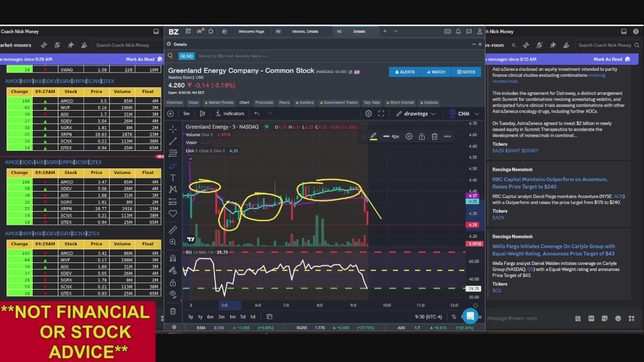Add chart to favorites heart icon
This screenshot has height=362, width=644.
point(173,213)
